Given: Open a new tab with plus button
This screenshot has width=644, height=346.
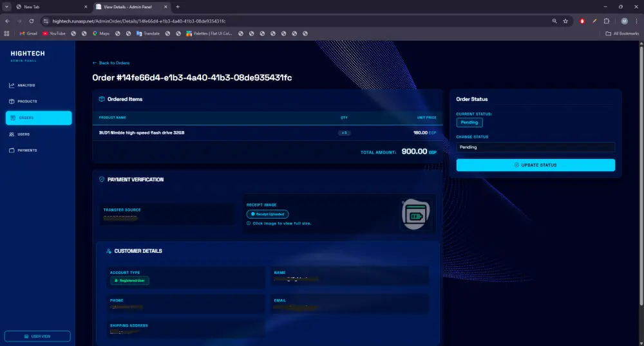Looking at the screenshot, I should [178, 7].
